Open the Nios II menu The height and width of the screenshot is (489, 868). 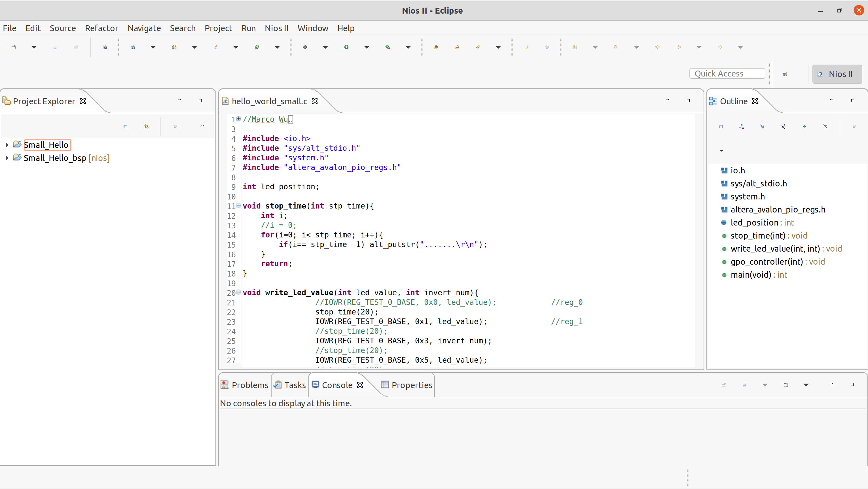(x=276, y=28)
